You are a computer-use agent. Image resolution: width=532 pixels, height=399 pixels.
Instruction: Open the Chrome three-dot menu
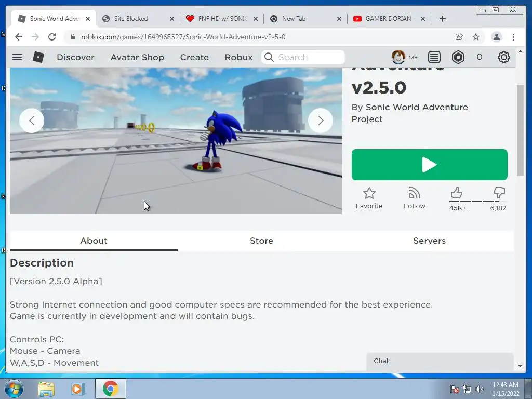click(x=513, y=37)
